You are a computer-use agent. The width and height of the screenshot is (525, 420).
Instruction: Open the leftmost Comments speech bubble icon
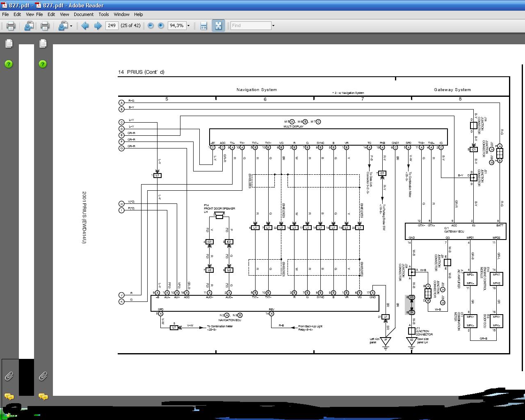point(9,396)
